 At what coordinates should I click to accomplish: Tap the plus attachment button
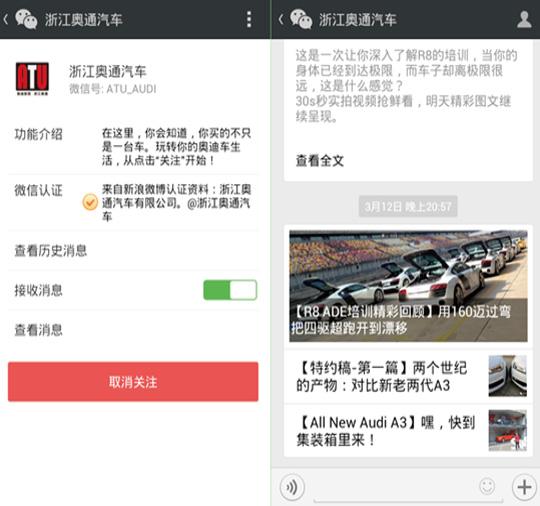pyautogui.click(x=524, y=487)
